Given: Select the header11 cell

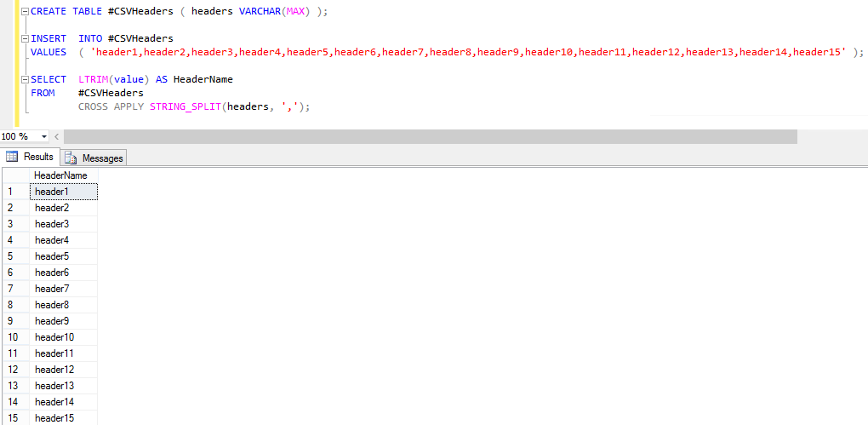Looking at the screenshot, I should coord(63,353).
